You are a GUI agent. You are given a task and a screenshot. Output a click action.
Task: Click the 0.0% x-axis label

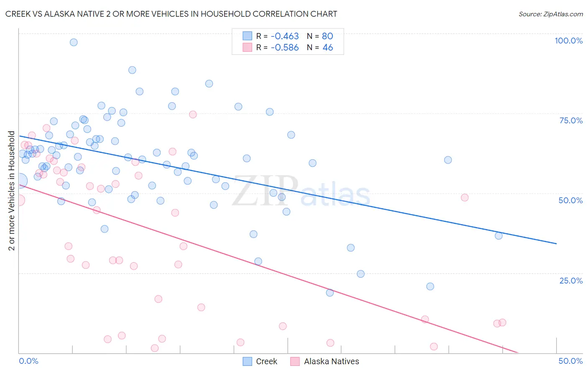(x=29, y=361)
